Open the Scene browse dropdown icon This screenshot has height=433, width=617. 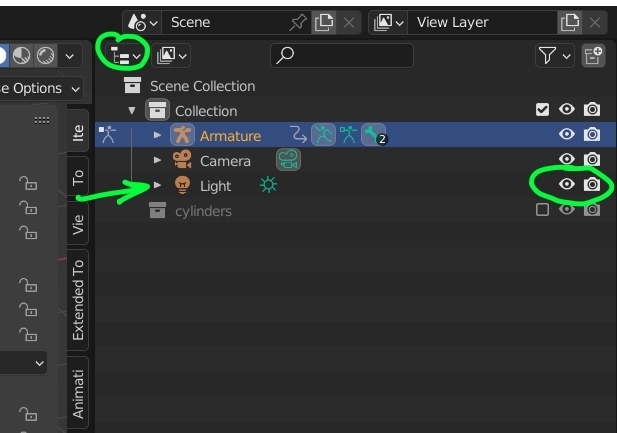click(142, 22)
